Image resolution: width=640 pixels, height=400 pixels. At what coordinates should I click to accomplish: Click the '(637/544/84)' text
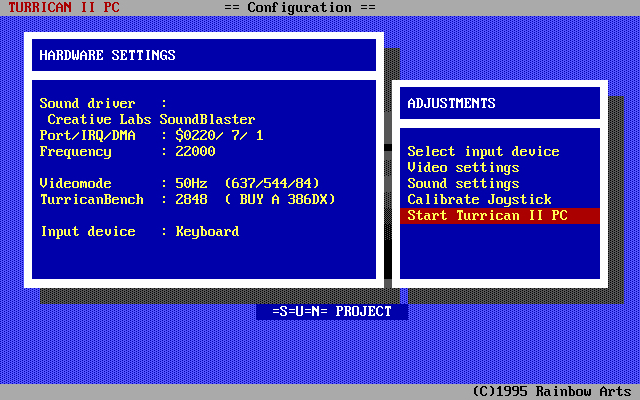[x=271, y=183]
